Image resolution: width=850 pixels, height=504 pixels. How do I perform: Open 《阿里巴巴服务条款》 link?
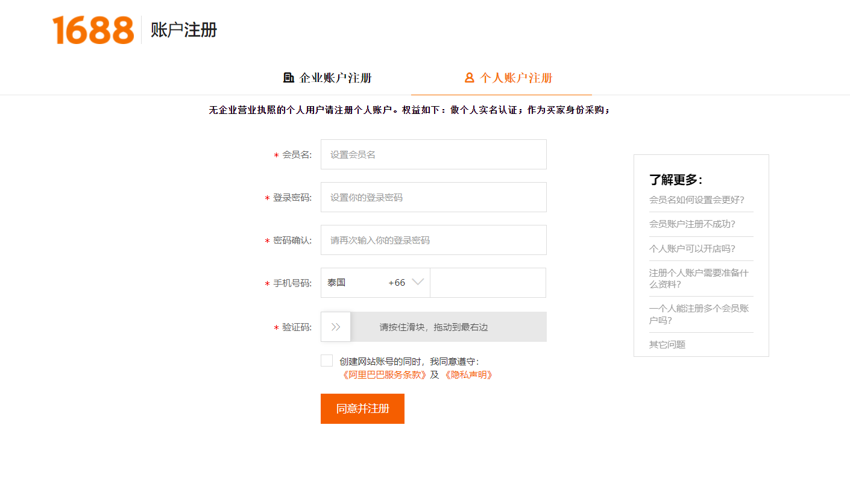tap(384, 374)
